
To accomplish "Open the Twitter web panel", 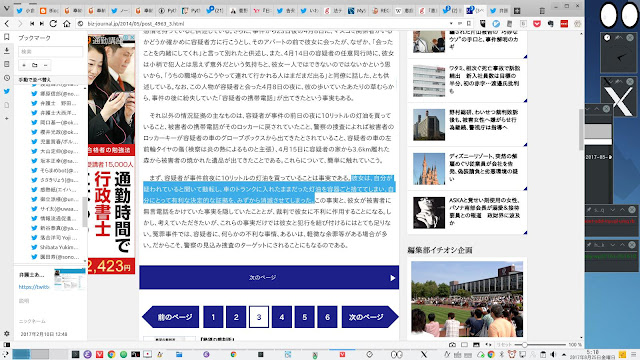I will click(x=7, y=91).
